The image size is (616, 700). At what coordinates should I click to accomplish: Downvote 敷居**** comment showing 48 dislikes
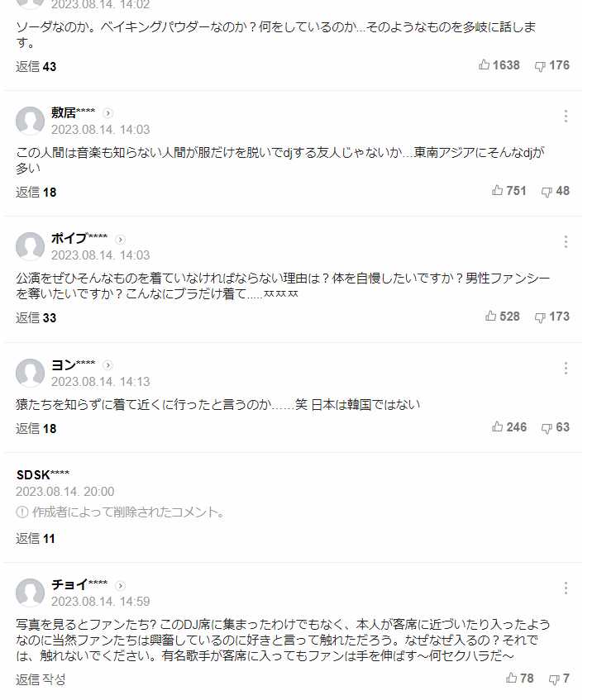tap(556, 191)
